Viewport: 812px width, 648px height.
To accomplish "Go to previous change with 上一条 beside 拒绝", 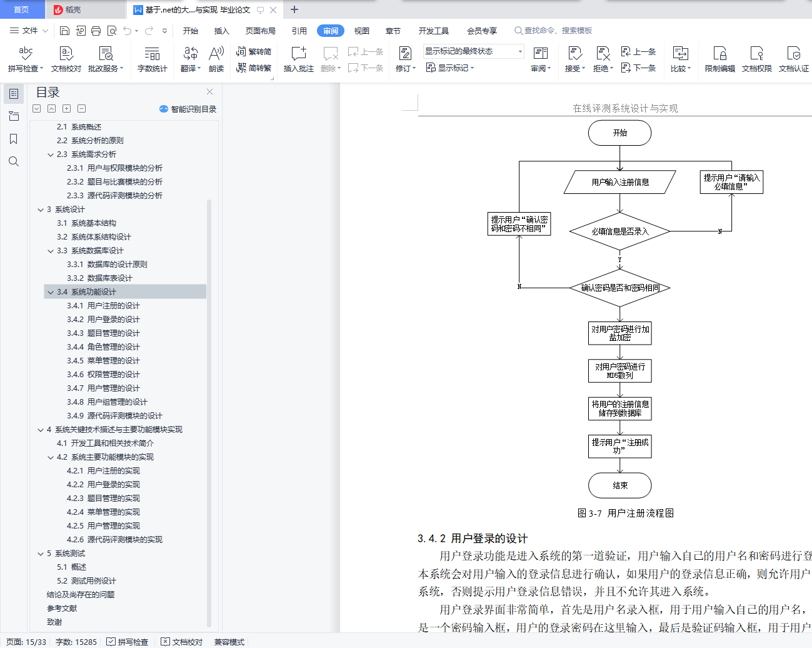I will coord(638,51).
